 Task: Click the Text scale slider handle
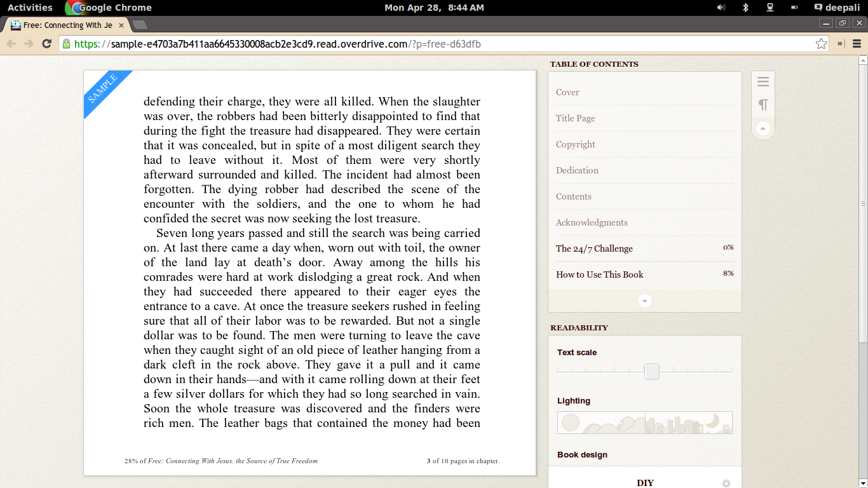pyautogui.click(x=652, y=371)
